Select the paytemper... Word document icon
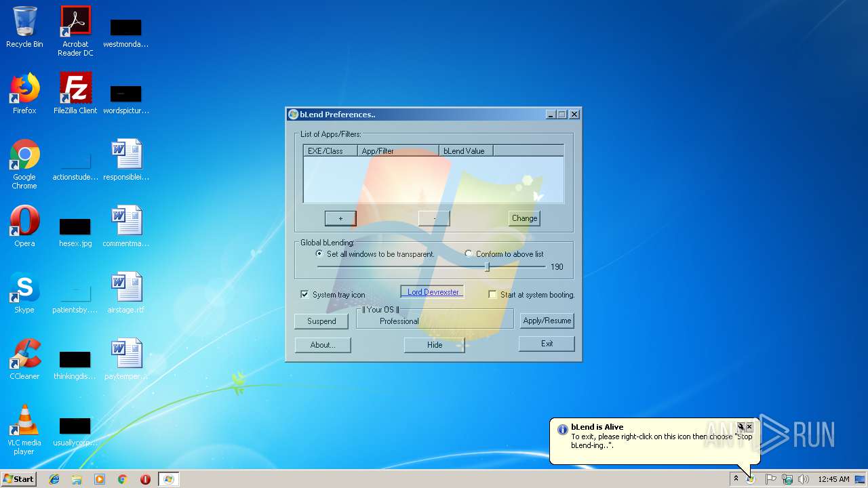868x488 pixels. tap(126, 359)
